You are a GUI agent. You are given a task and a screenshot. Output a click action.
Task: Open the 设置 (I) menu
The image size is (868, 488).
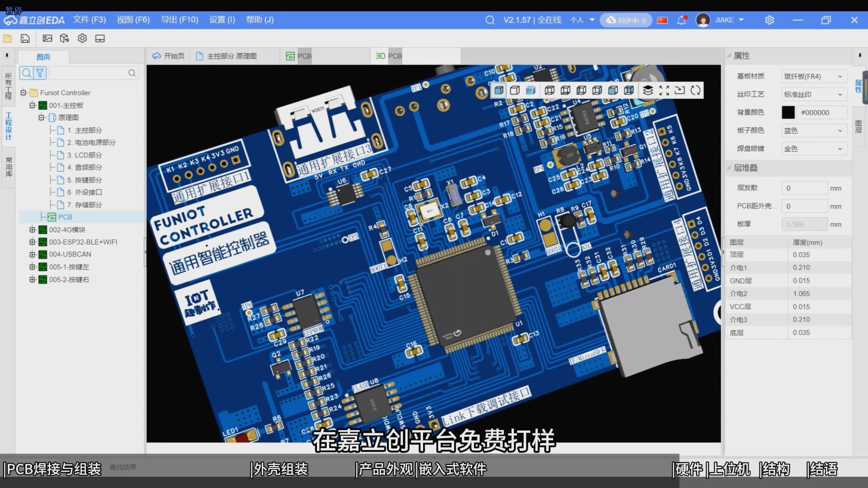tap(222, 20)
